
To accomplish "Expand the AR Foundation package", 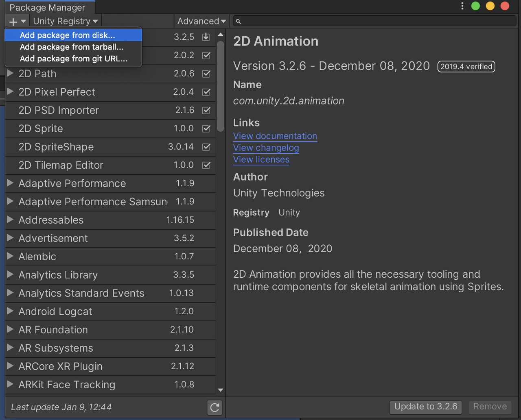I will pyautogui.click(x=11, y=329).
